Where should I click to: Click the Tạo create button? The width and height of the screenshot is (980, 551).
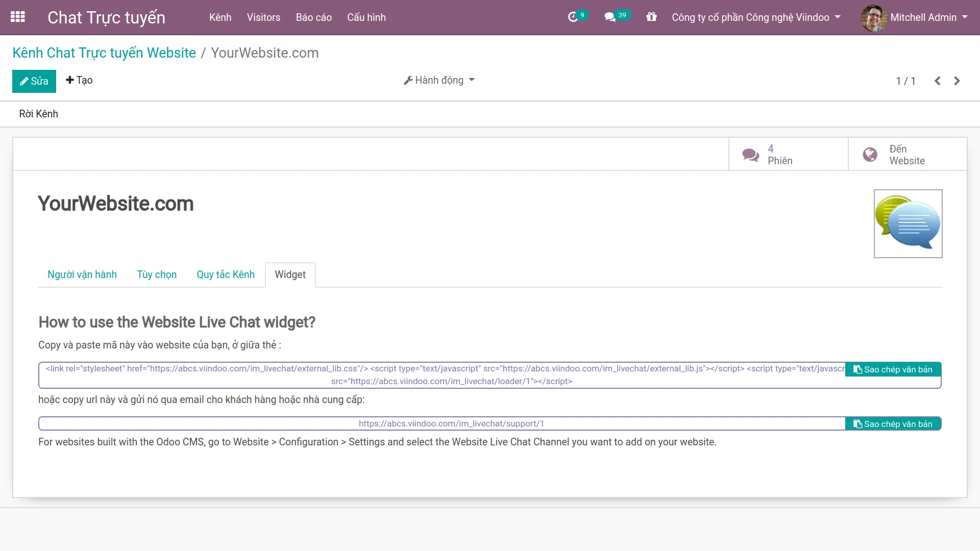(x=79, y=80)
